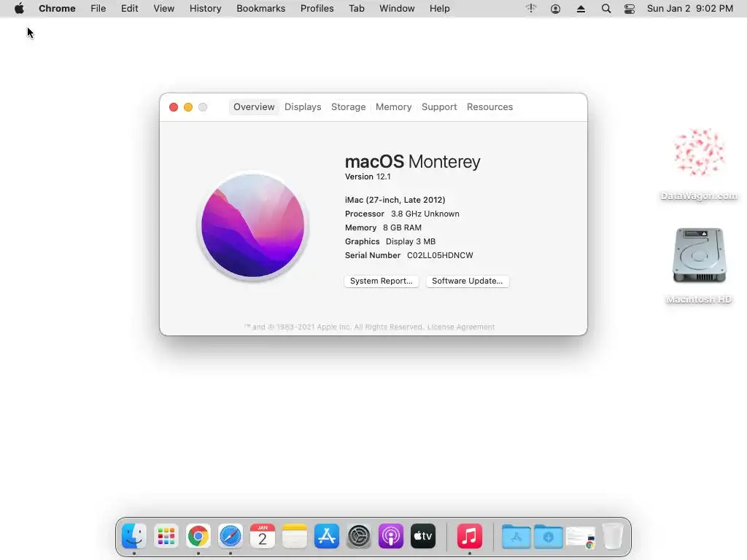Click the Version 12.1 text
747x560 pixels.
(368, 176)
